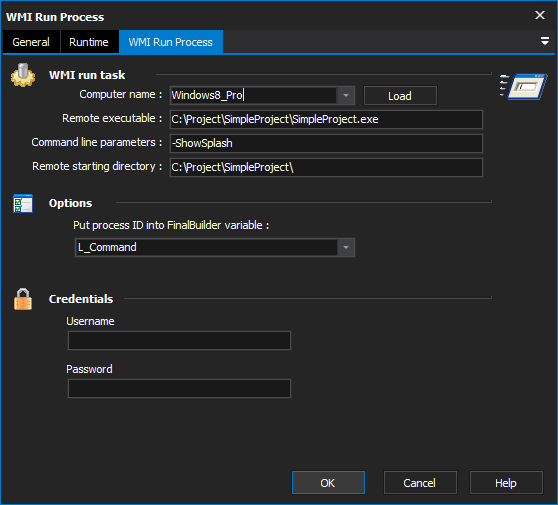
Task: Expand the Computer name dropdown arrow
Action: [346, 95]
